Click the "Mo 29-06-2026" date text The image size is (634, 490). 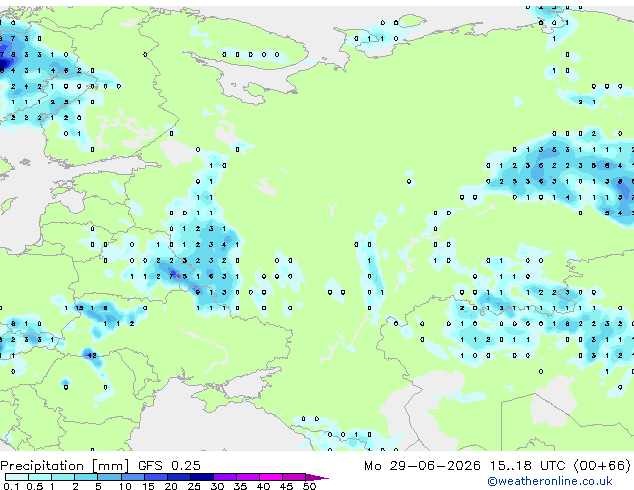point(422,466)
